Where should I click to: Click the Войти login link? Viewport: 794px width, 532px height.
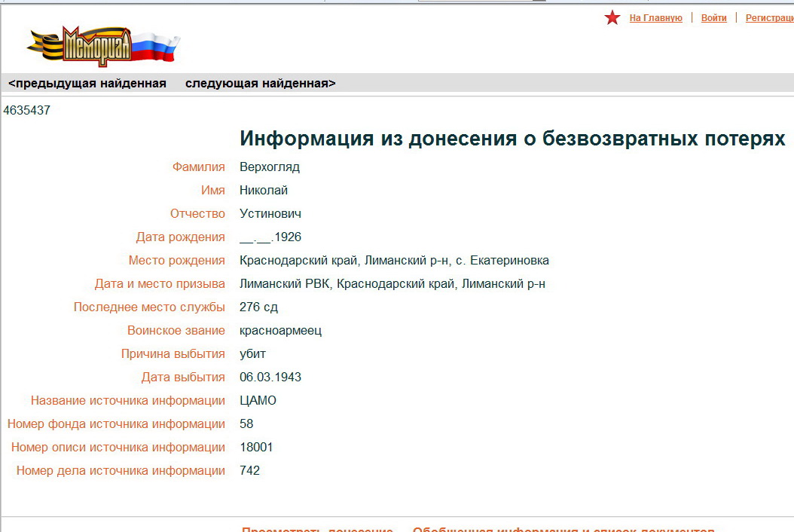pyautogui.click(x=713, y=18)
